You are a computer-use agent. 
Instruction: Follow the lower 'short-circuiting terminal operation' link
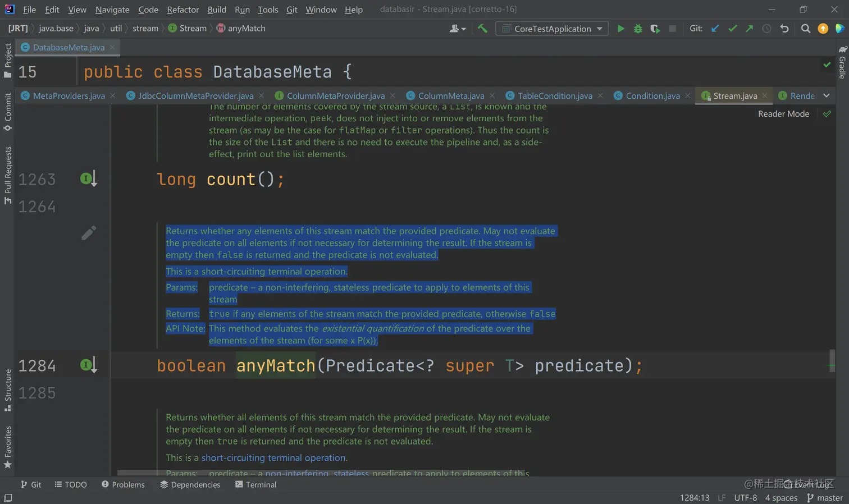pyautogui.click(x=274, y=458)
